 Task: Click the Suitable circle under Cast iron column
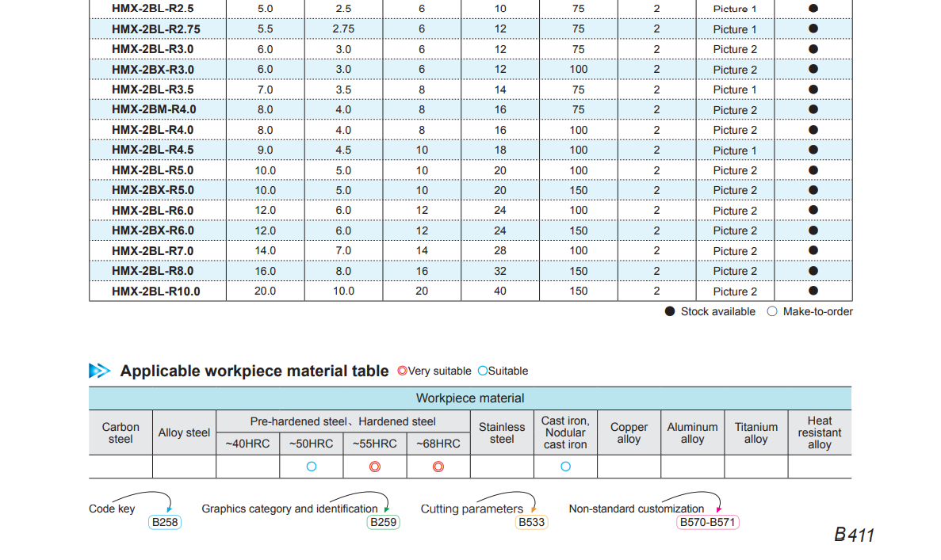coord(565,467)
